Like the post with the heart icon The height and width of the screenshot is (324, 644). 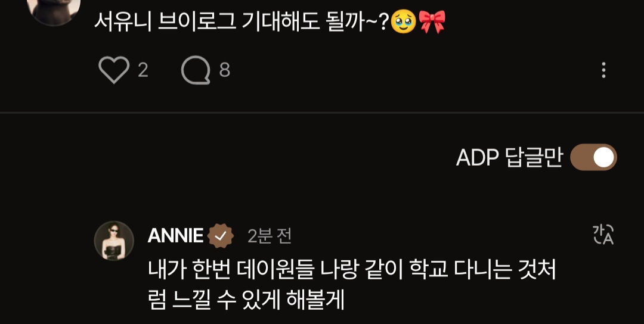point(114,70)
